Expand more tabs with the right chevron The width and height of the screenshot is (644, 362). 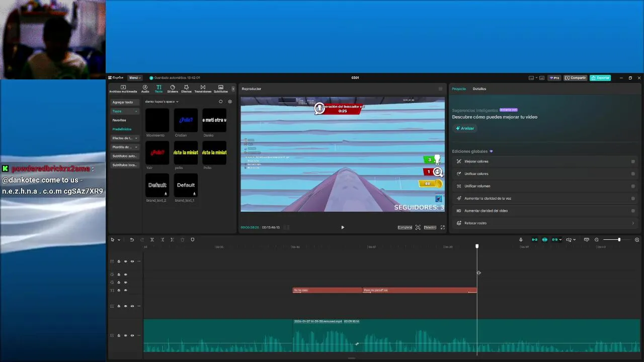[233, 89]
